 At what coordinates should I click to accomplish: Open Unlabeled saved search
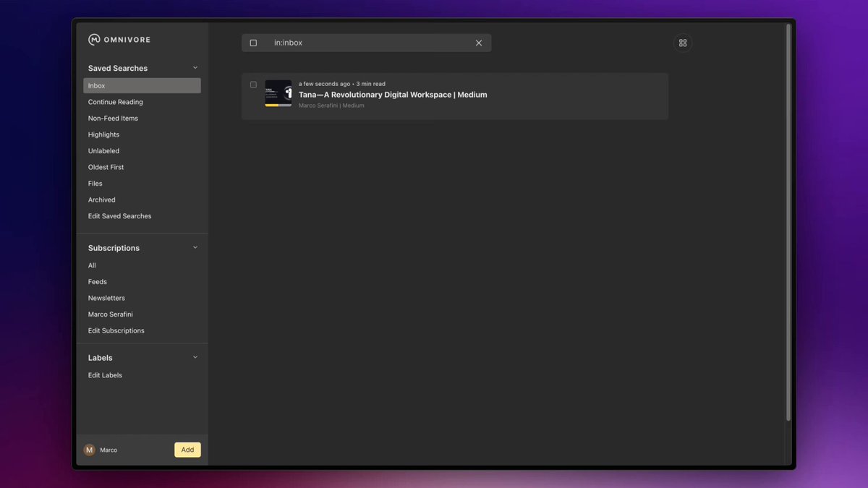coord(103,150)
